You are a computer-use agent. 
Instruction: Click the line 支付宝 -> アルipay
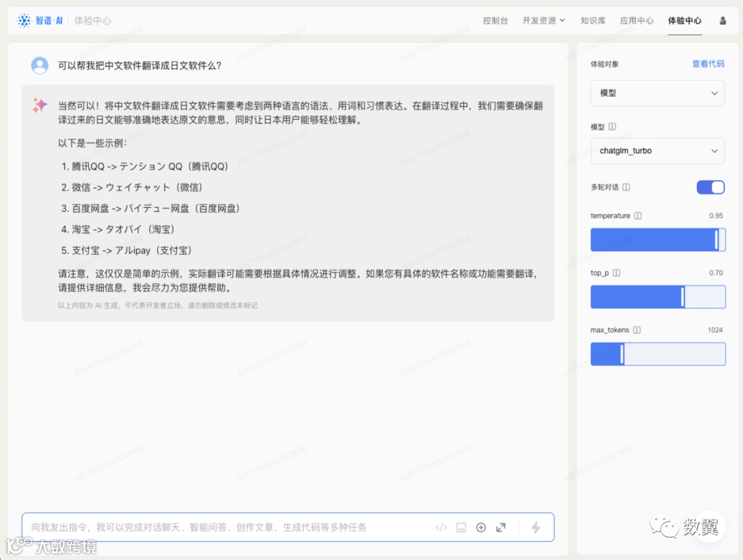click(127, 250)
